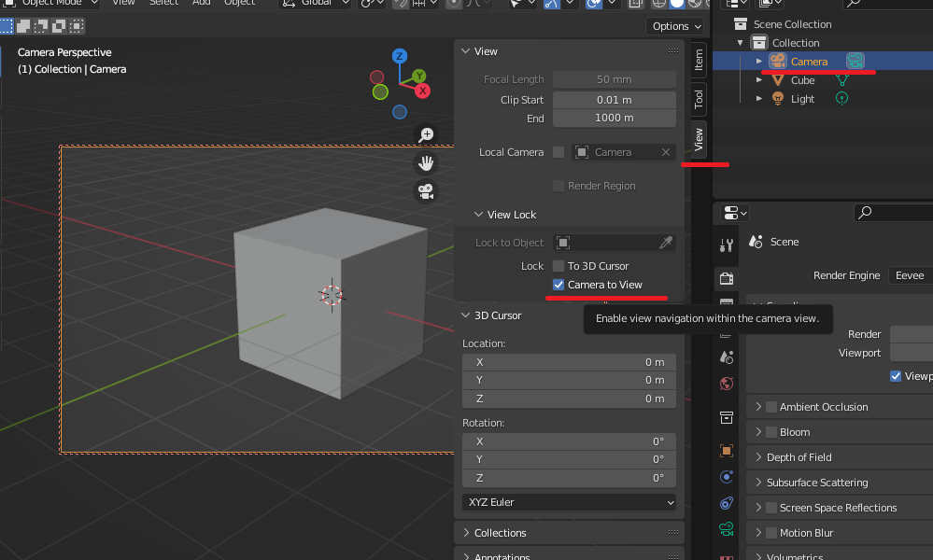Select the 'subtract selection' mode icon
Image resolution: width=933 pixels, height=560 pixels.
pos(41,26)
